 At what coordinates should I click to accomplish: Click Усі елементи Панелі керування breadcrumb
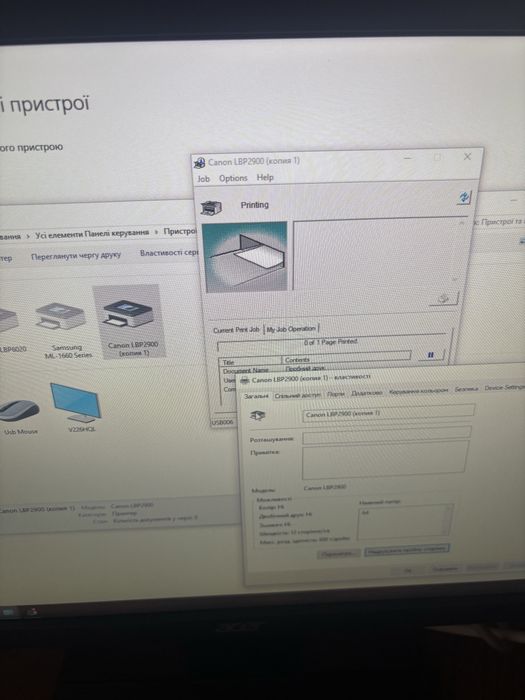tap(92, 233)
